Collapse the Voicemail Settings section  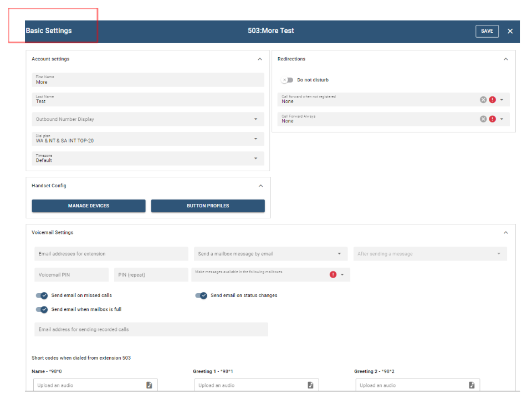click(505, 233)
